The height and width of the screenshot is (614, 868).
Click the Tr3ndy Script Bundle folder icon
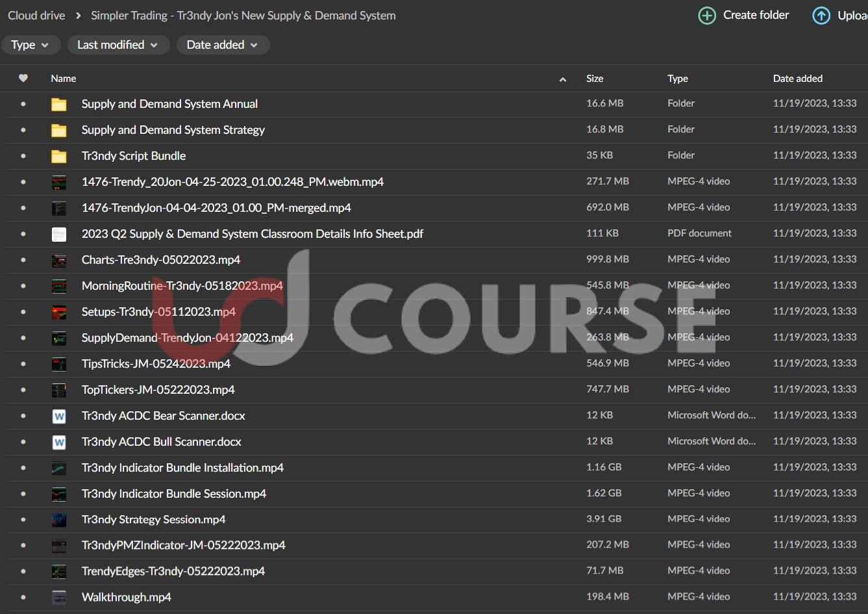point(59,156)
